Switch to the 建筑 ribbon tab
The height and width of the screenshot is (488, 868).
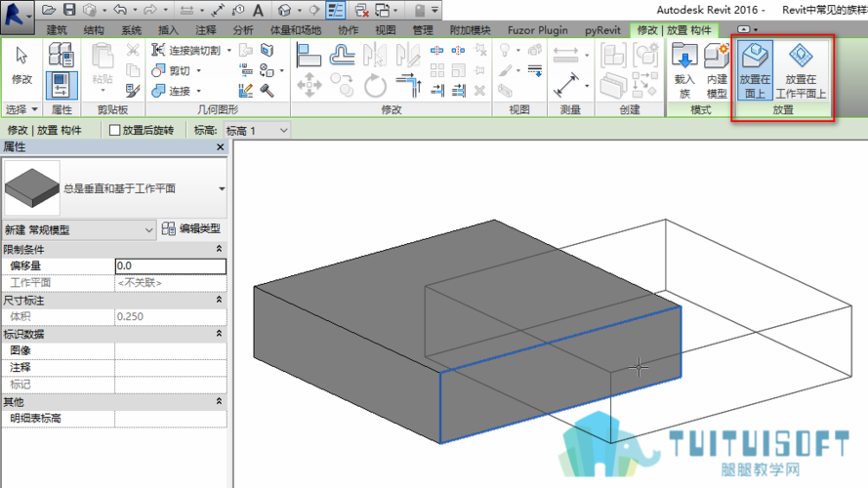point(58,30)
